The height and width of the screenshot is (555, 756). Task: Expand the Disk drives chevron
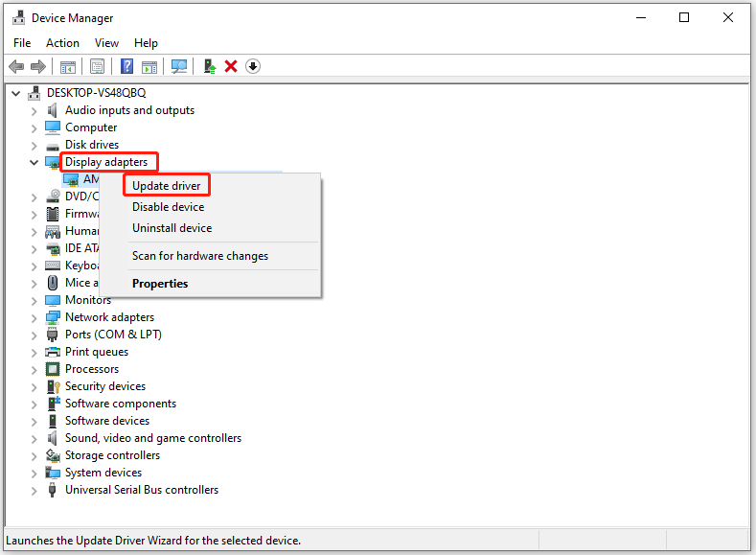[x=34, y=145]
